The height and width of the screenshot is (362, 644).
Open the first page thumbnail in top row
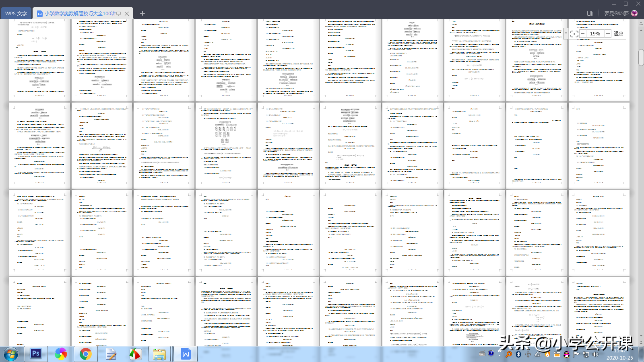click(39, 60)
